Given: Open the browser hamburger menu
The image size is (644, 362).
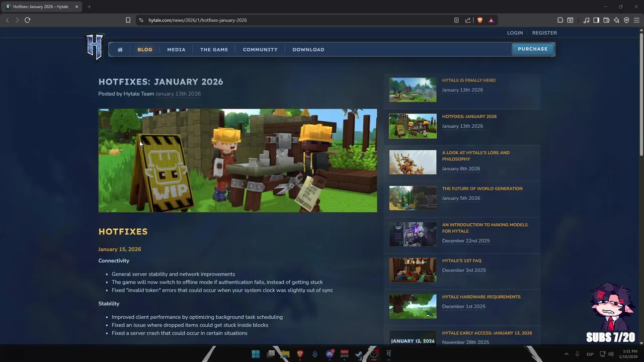Looking at the screenshot, I should 636,20.
